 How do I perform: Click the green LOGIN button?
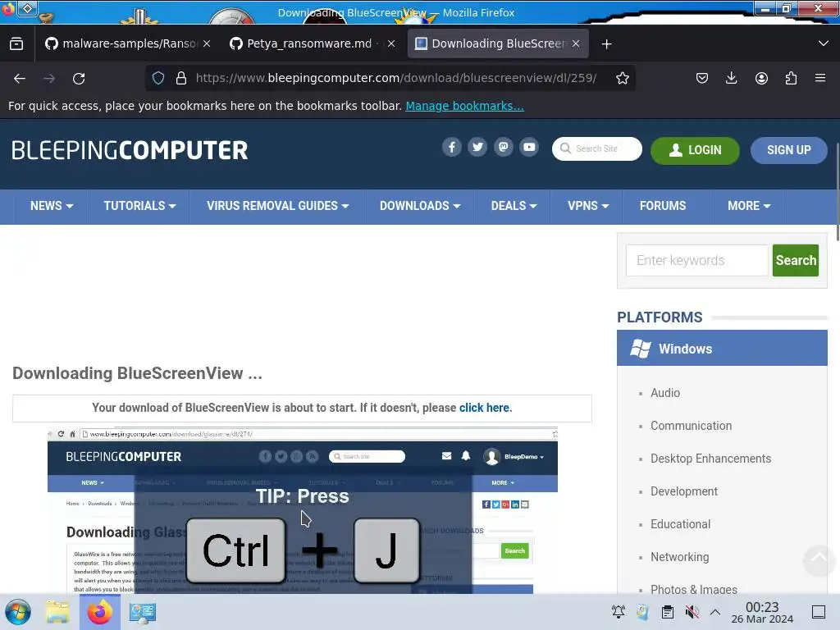[x=695, y=151]
